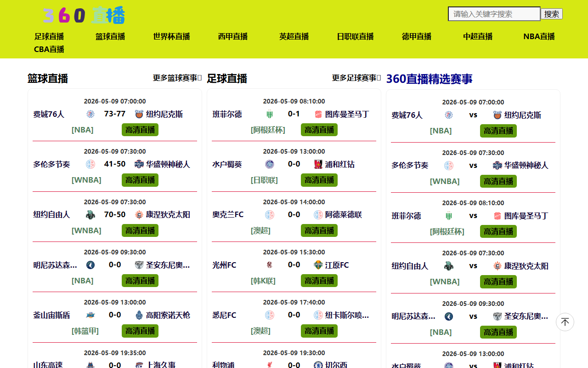Click 高清直播 for 班菲尔德 in 足球直播
The height and width of the screenshot is (368, 588).
(319, 130)
